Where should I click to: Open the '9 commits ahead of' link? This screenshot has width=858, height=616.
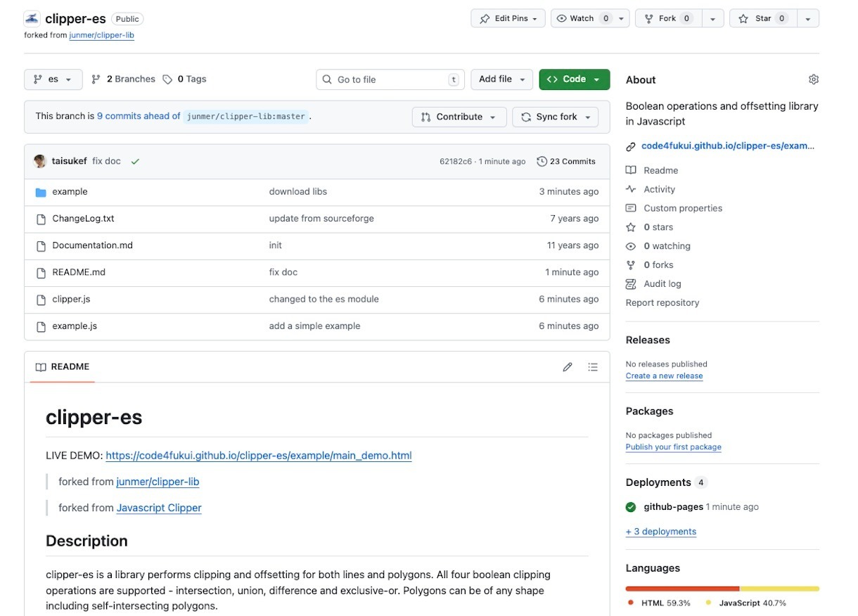[139, 117]
